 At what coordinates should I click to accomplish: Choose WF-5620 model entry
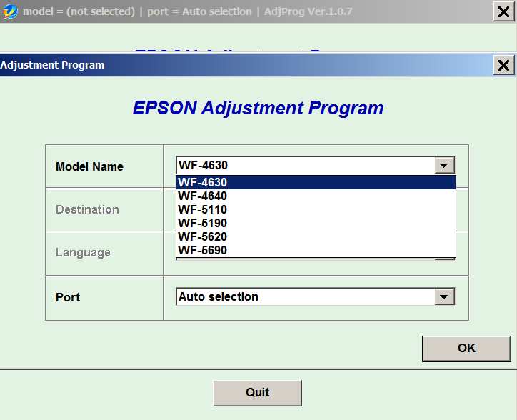pos(316,236)
